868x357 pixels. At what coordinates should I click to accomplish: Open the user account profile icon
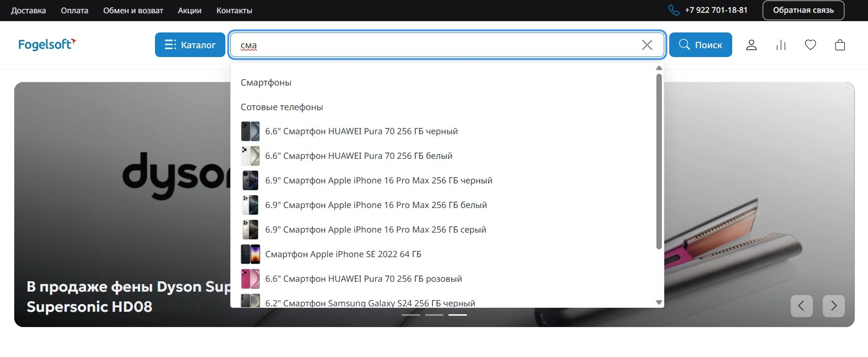[x=751, y=45]
